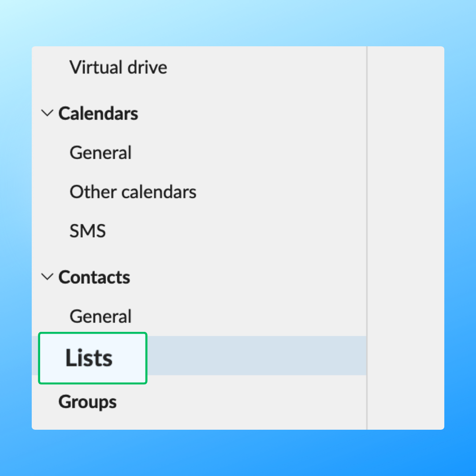The width and height of the screenshot is (476, 476).
Task: Collapse the Contacts section chevron
Action: coord(46,277)
